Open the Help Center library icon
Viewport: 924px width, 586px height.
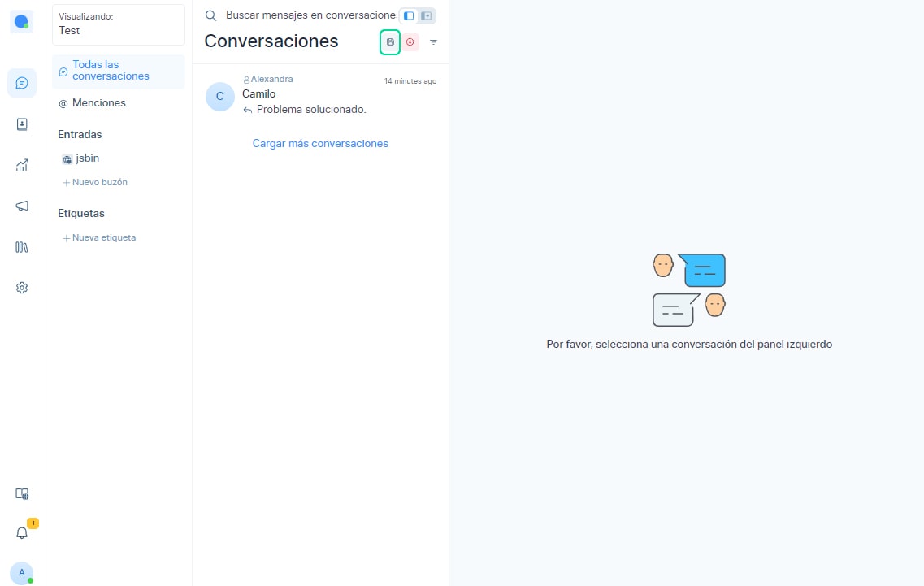point(22,246)
